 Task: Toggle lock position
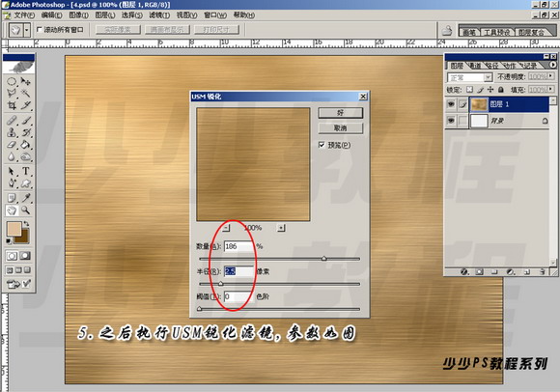tap(490, 89)
